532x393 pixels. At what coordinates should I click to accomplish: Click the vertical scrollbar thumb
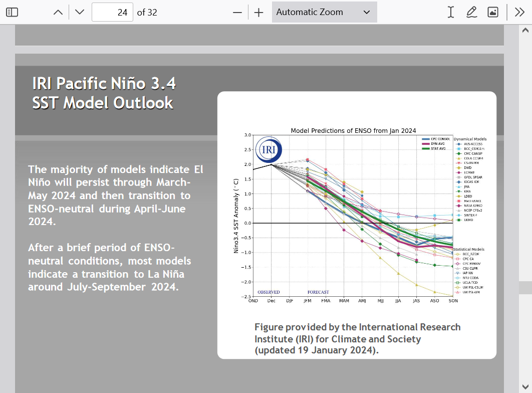525,287
